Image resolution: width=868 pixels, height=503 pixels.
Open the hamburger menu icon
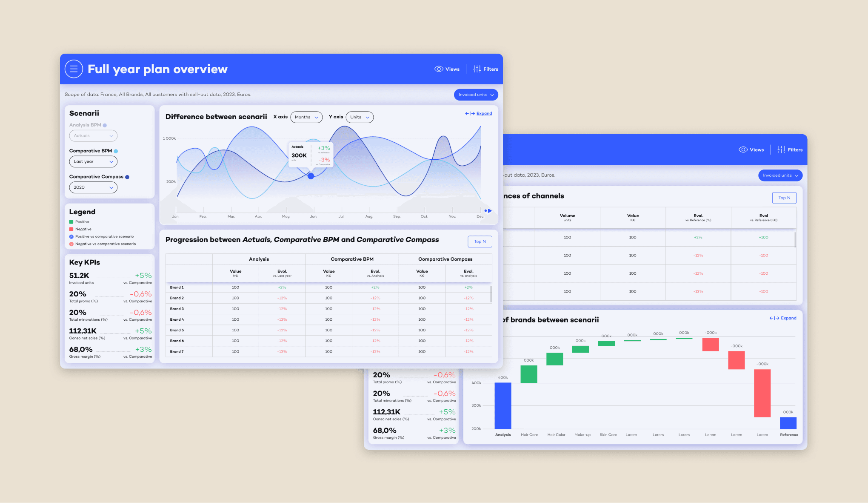point(74,69)
